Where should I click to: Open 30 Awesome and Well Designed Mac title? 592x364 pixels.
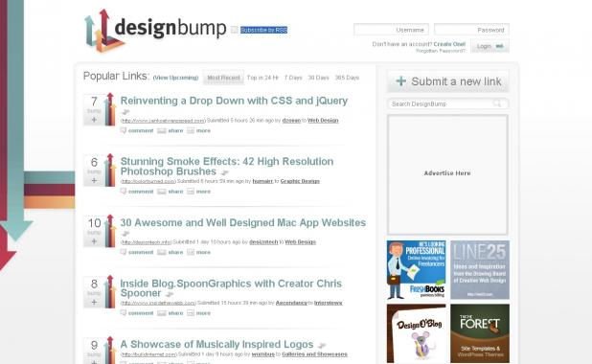(243, 223)
